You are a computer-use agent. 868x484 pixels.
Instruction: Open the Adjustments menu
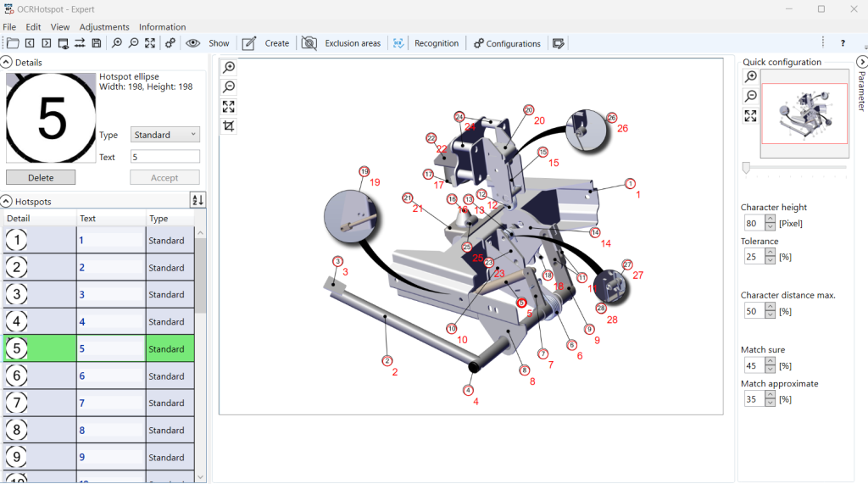(x=104, y=27)
